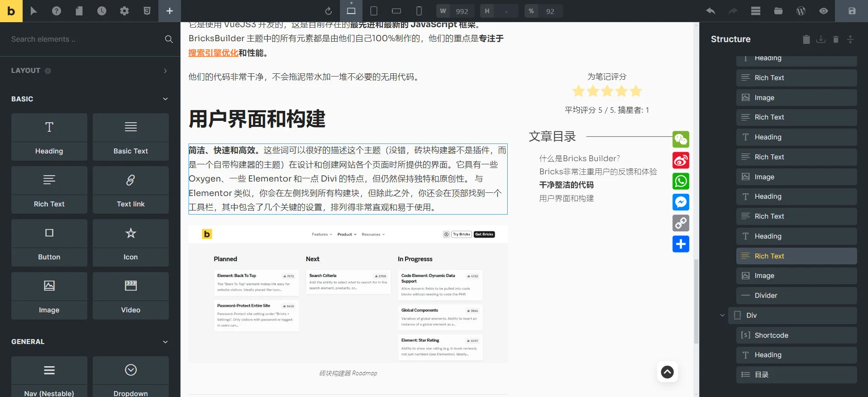Add a Heading element from the panel
Viewport: 868px width, 397px height.
(49, 137)
